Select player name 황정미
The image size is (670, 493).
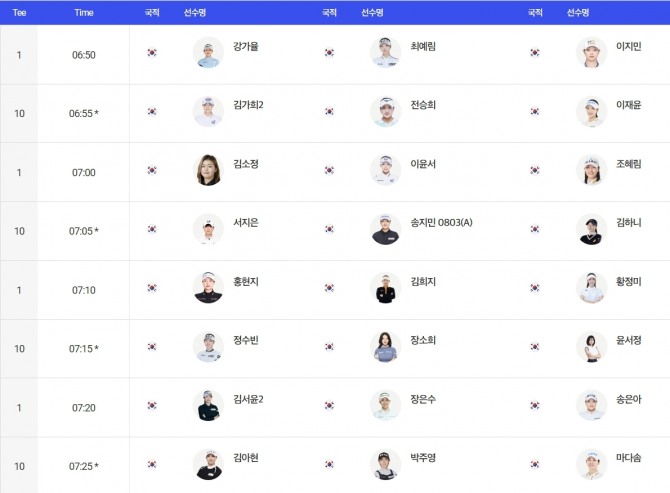pyautogui.click(x=631, y=281)
